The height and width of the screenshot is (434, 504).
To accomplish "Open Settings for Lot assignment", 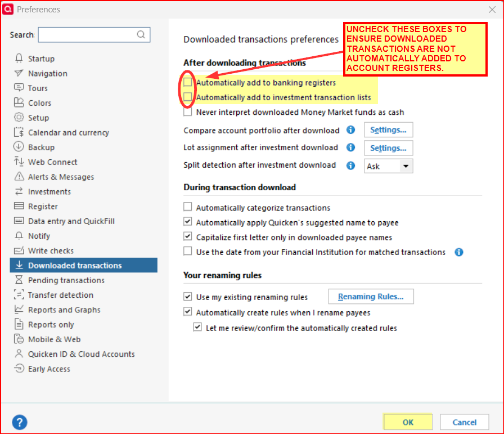I will pyautogui.click(x=388, y=148).
